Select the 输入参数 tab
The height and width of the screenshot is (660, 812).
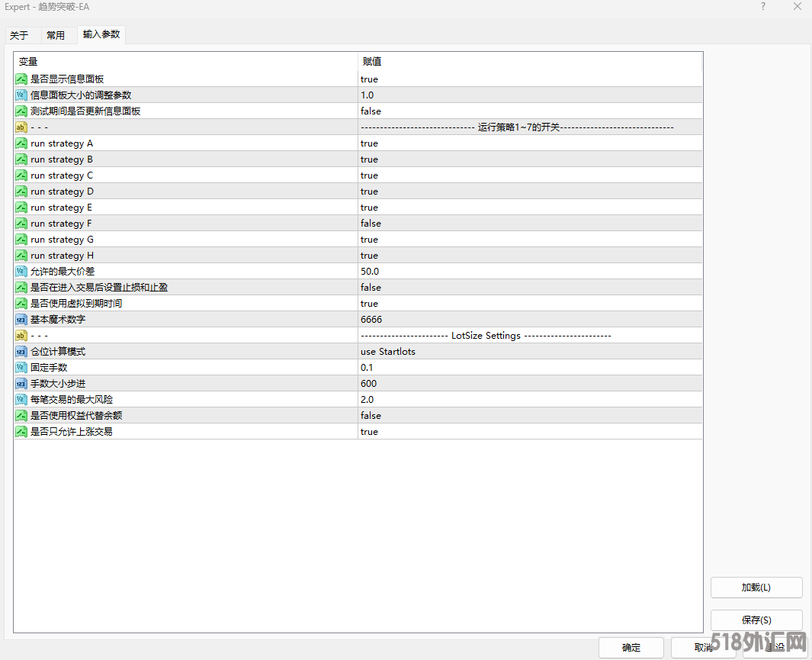101,34
